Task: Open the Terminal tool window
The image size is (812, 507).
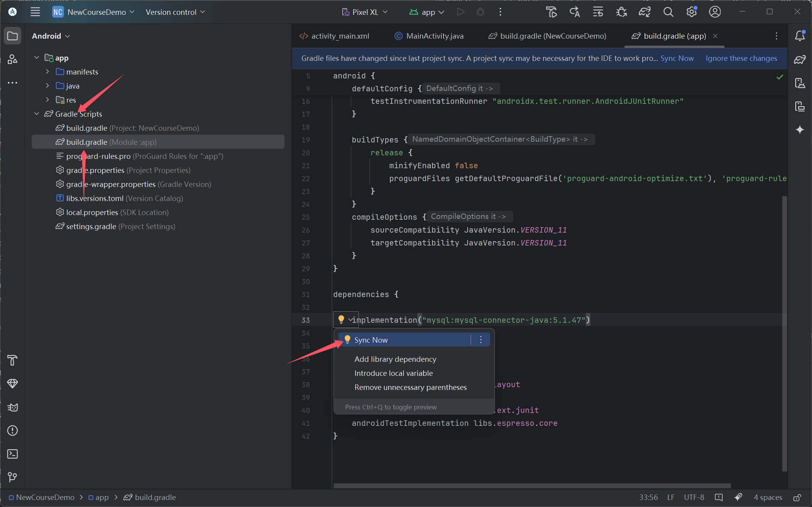Action: coord(12,454)
